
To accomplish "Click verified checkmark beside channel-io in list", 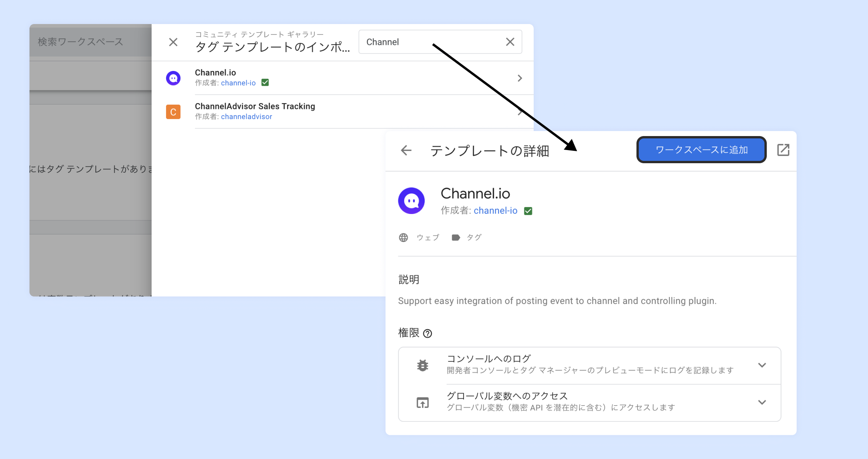I will [265, 83].
